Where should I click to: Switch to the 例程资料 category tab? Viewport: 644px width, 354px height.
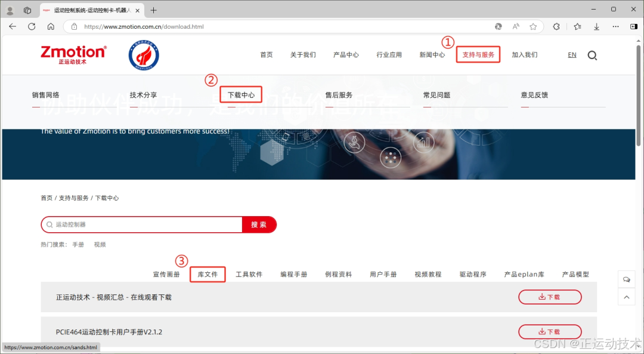[339, 274]
